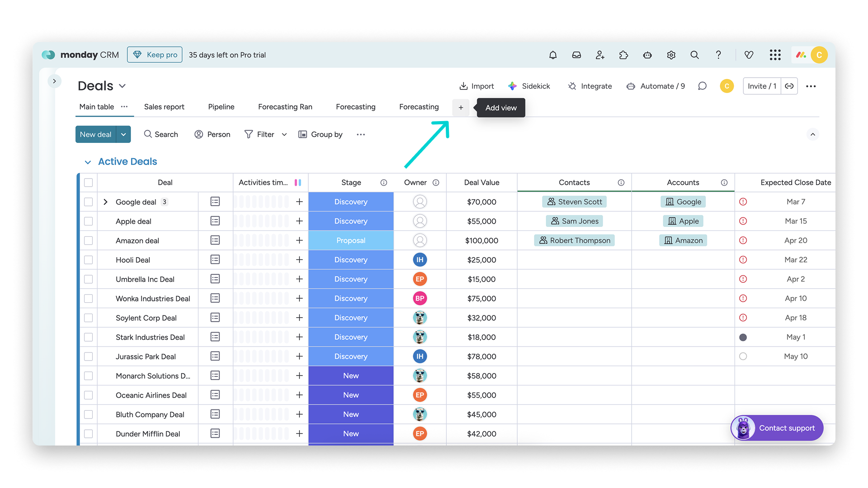Click the Import button
The height and width of the screenshot is (488, 868).
[x=476, y=86]
